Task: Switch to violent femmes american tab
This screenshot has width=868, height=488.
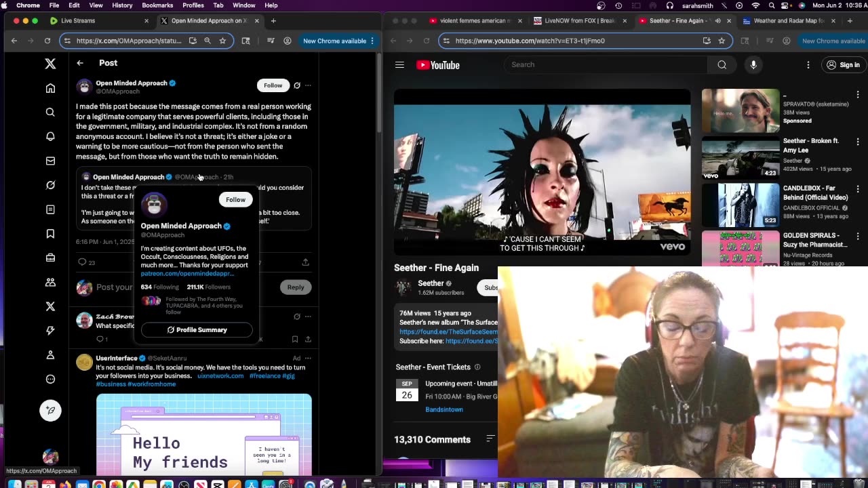Action: [x=475, y=21]
